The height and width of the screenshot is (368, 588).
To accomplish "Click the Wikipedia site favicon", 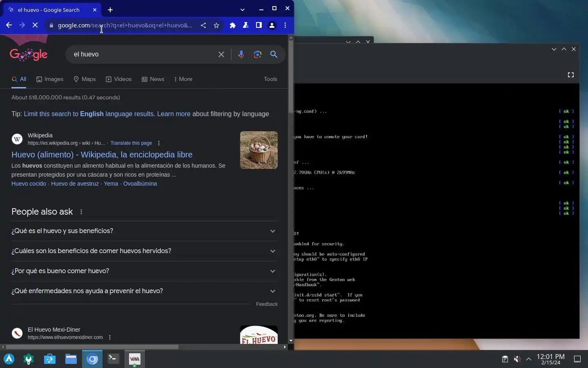I will click(x=17, y=139).
